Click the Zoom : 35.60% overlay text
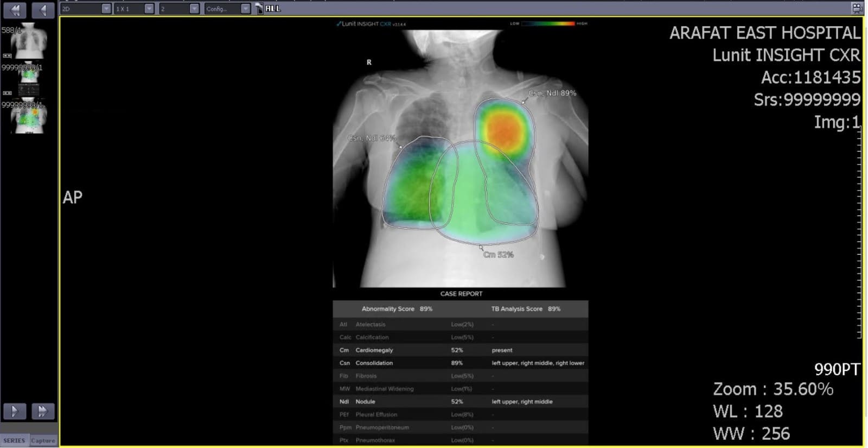The width and height of the screenshot is (868, 448). click(773, 389)
